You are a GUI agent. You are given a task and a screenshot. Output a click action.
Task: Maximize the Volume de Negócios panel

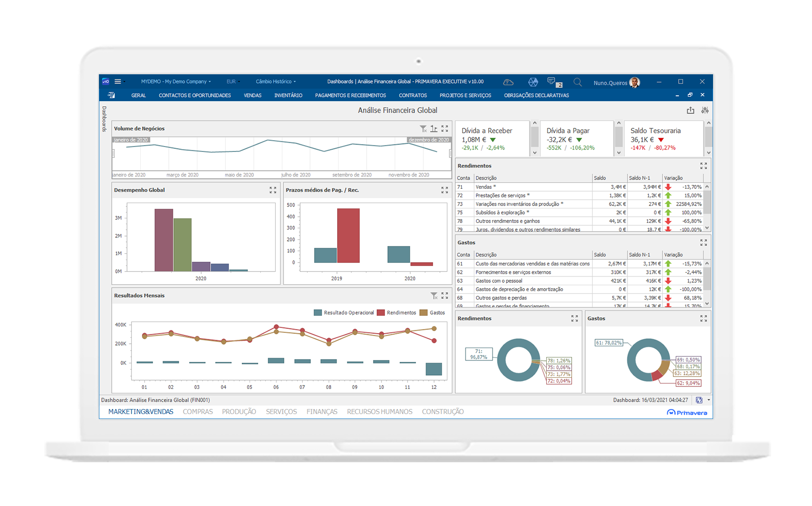pos(445,129)
